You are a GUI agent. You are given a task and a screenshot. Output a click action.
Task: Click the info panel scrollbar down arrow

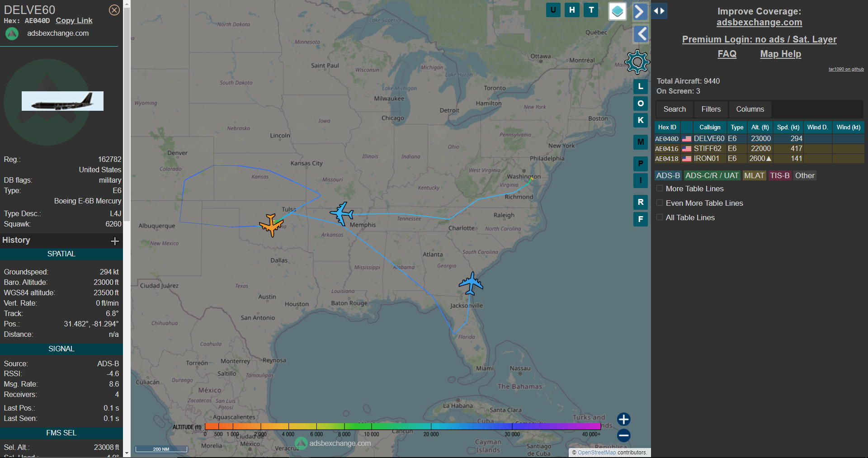pos(127,453)
